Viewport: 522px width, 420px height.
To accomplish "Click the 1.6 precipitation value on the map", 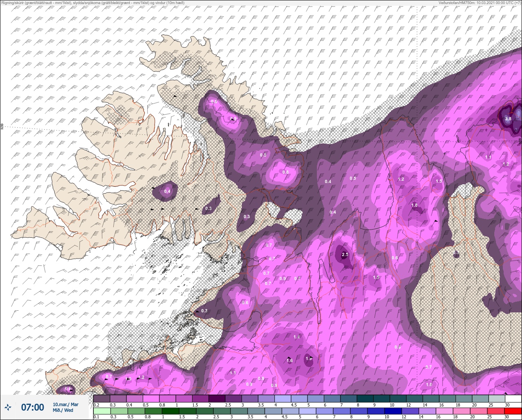I will (290, 360).
